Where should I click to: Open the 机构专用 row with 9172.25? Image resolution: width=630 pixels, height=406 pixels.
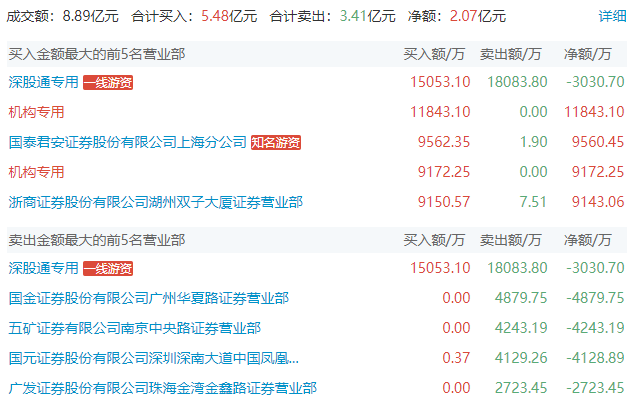(37, 172)
